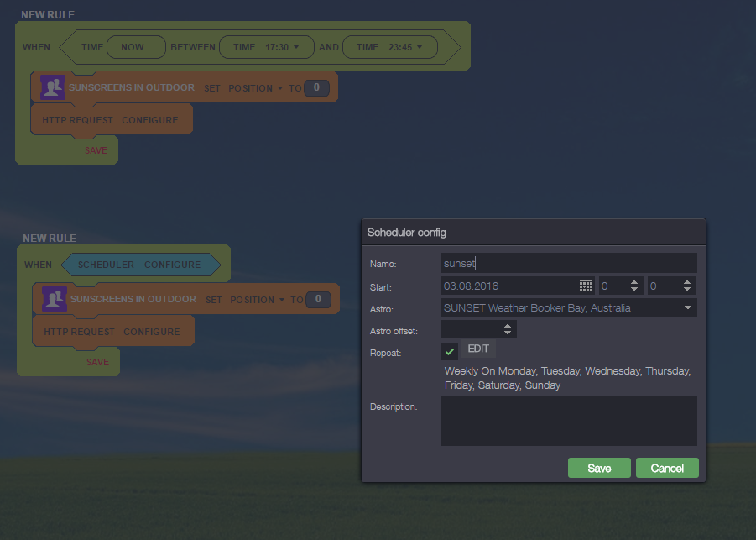This screenshot has height=540, width=756.
Task: Configure HTTP REQUEST in second rule
Action: coord(151,332)
